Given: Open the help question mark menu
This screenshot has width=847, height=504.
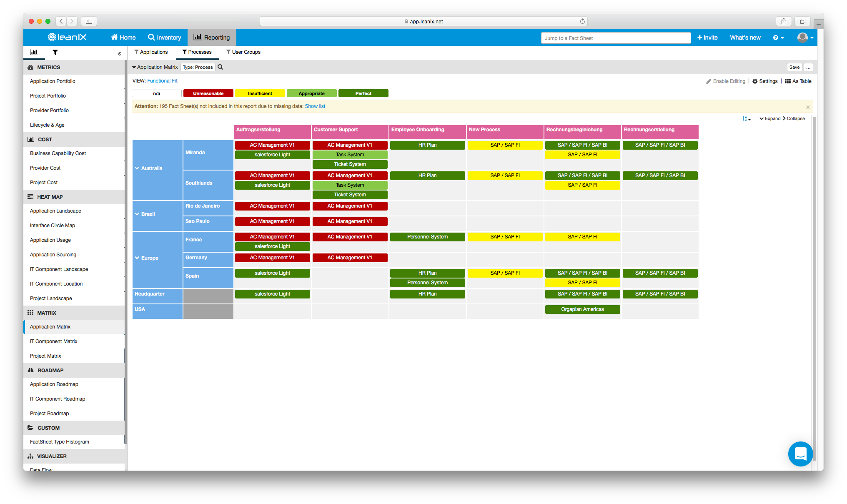Looking at the screenshot, I should pyautogui.click(x=778, y=38).
